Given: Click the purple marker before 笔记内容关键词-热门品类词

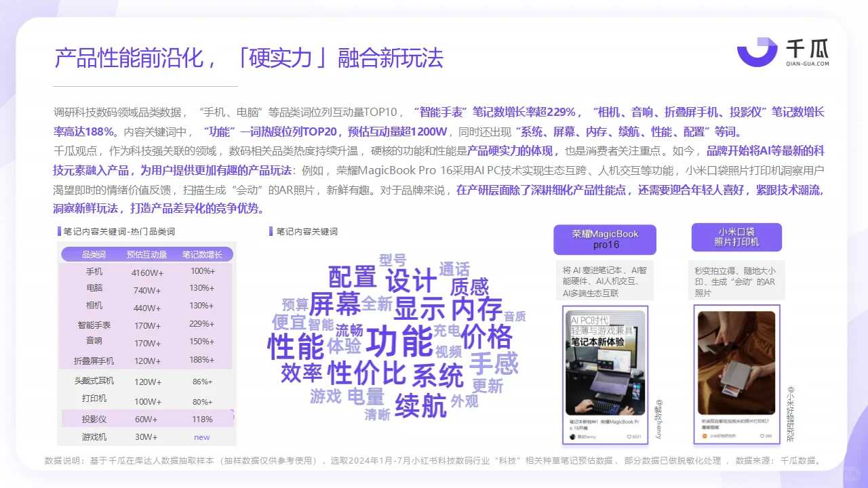Looking at the screenshot, I should (58, 230).
